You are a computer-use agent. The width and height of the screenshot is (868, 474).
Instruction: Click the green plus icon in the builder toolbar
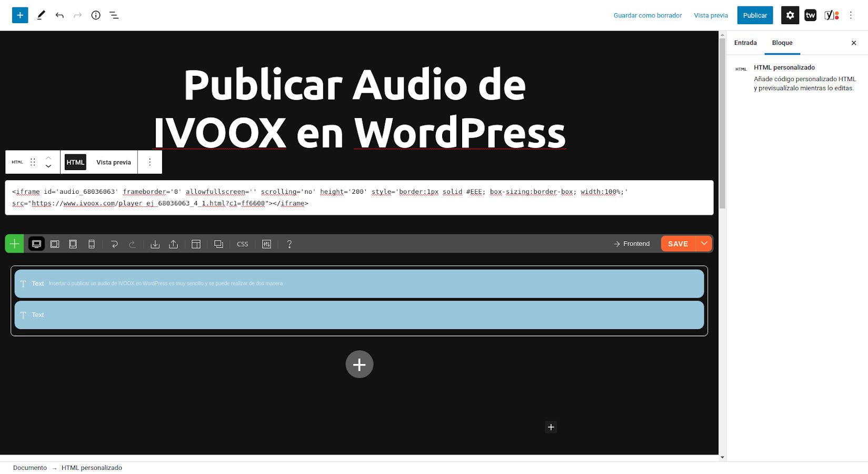(14, 243)
